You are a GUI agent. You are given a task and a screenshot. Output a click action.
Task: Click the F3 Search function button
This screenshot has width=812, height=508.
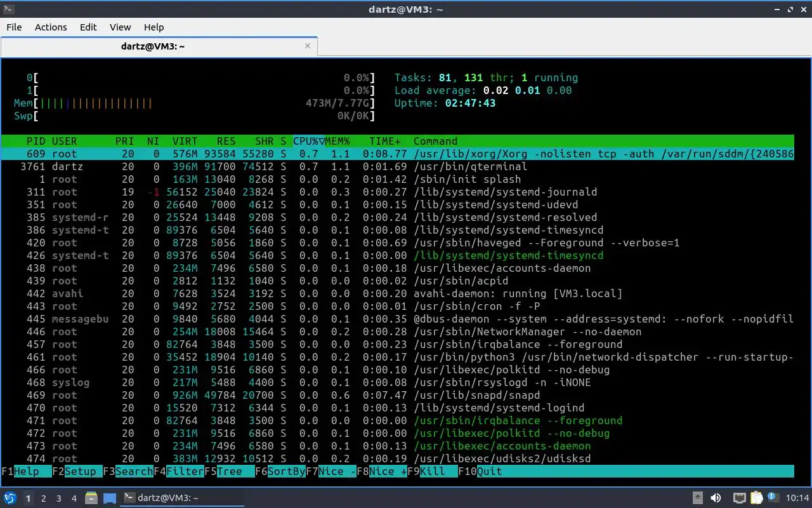point(128,471)
